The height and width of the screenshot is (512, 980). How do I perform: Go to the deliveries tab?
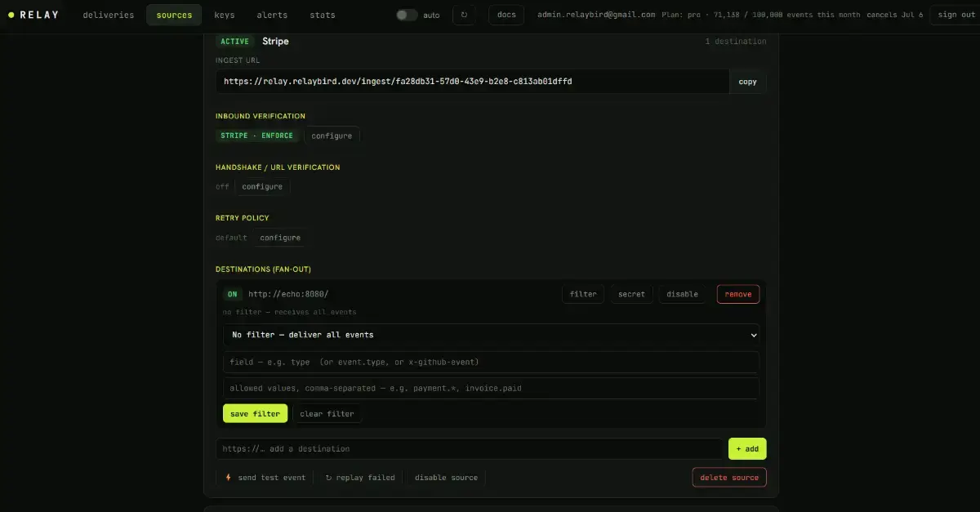(109, 15)
